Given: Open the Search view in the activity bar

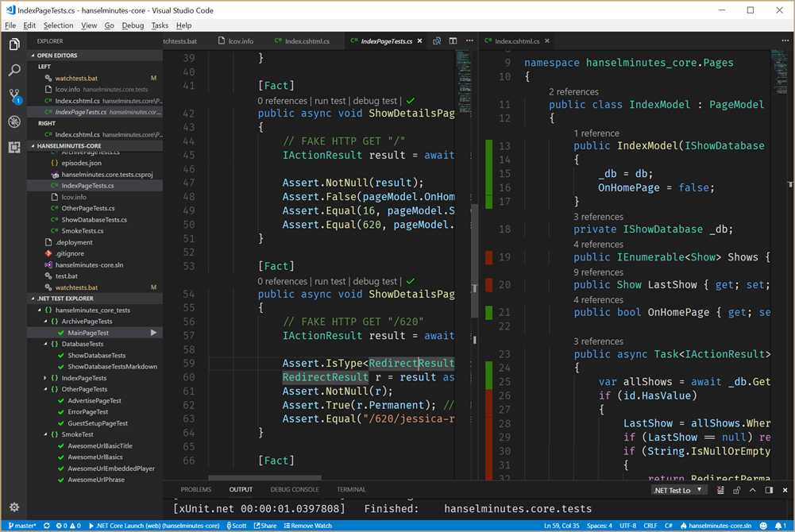Looking at the screenshot, I should (x=13, y=70).
